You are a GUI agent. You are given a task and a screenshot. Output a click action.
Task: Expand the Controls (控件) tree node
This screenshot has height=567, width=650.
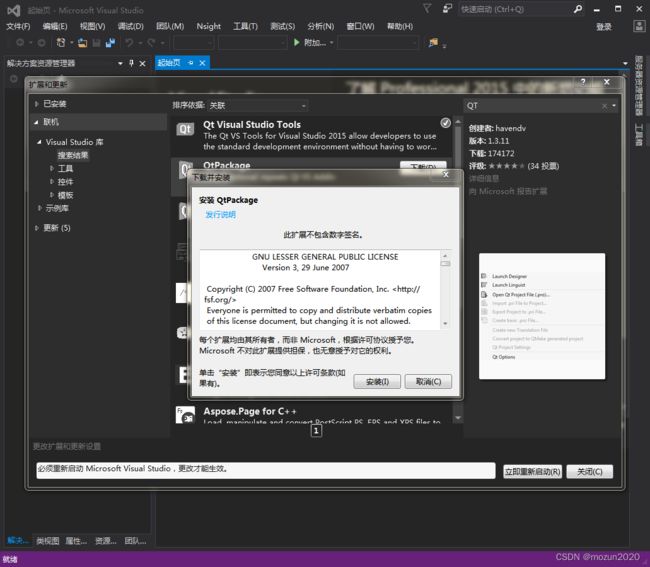pos(51,182)
